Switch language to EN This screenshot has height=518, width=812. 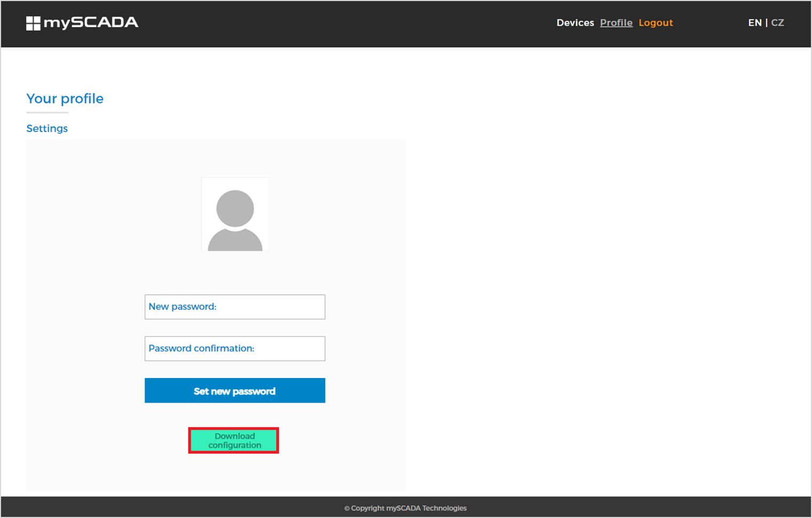[x=755, y=23]
